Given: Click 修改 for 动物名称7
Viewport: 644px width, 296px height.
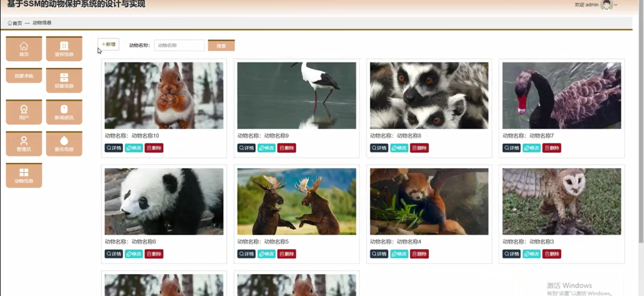Looking at the screenshot, I should [532, 148].
